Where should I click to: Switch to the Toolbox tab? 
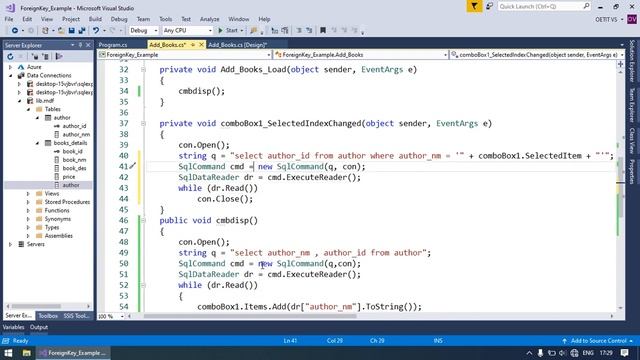click(48, 316)
